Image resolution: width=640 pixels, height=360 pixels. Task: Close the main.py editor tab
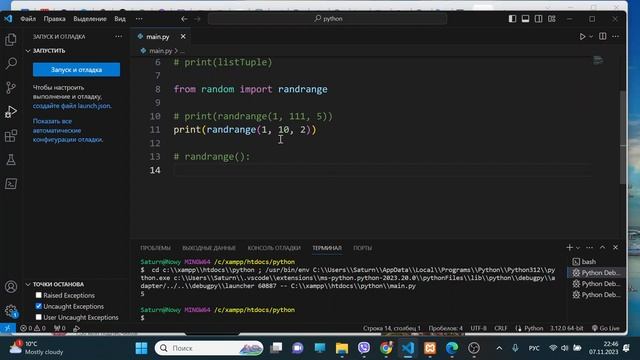(183, 36)
